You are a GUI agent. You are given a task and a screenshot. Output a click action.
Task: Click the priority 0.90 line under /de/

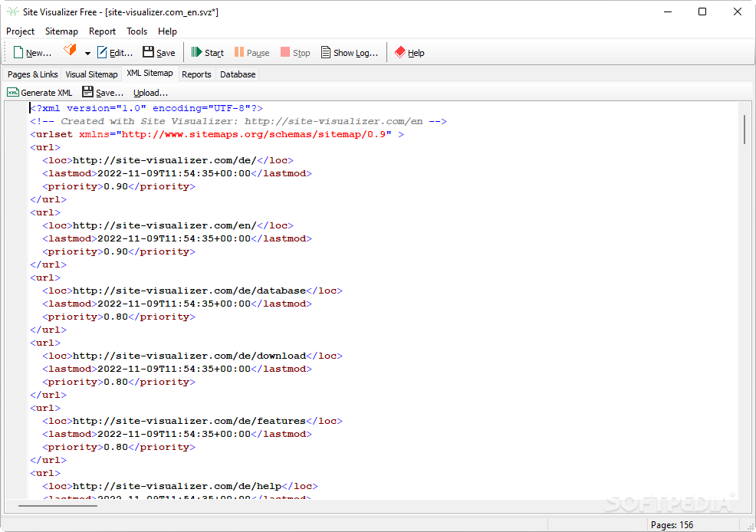(x=119, y=186)
